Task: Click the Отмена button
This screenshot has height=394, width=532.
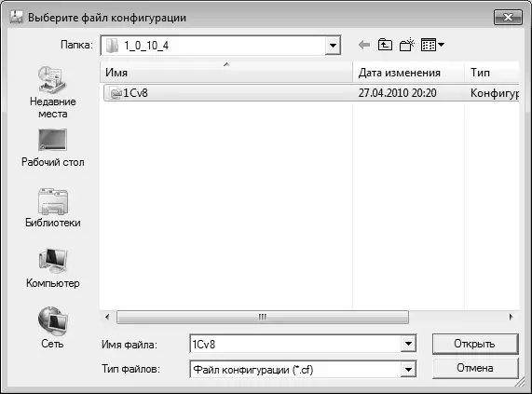Action: pyautogui.click(x=475, y=368)
